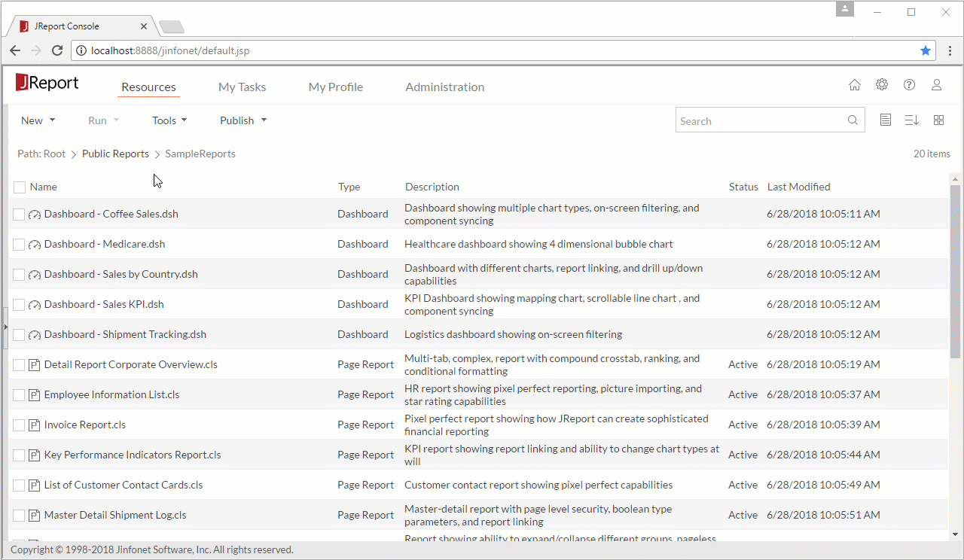Click the Invoice Report page report icon
The image size is (964, 560).
[34, 425]
